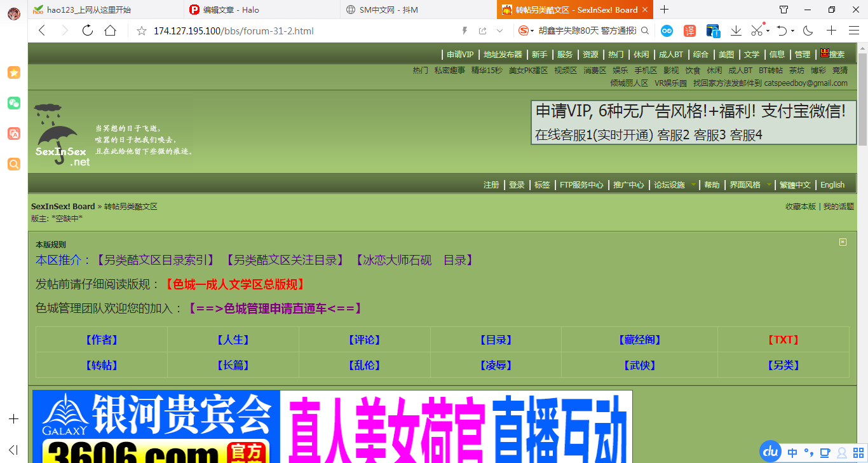Click the 我的话题 link
Image resolution: width=868 pixels, height=463 pixels.
click(x=839, y=207)
